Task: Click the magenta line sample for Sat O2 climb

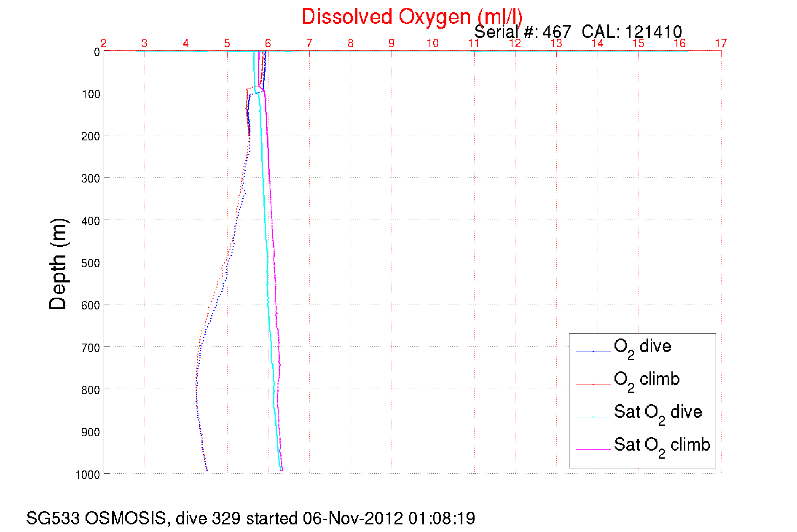Action: click(x=593, y=450)
